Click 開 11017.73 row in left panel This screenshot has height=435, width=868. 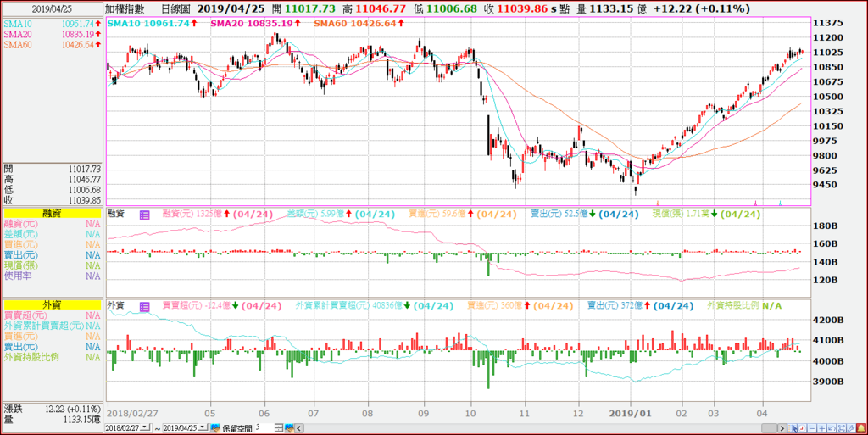click(x=52, y=169)
